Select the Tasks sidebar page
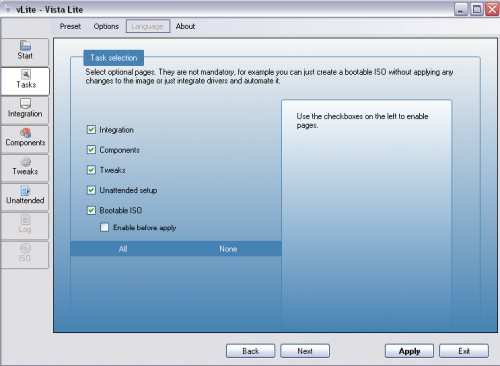 (25, 81)
